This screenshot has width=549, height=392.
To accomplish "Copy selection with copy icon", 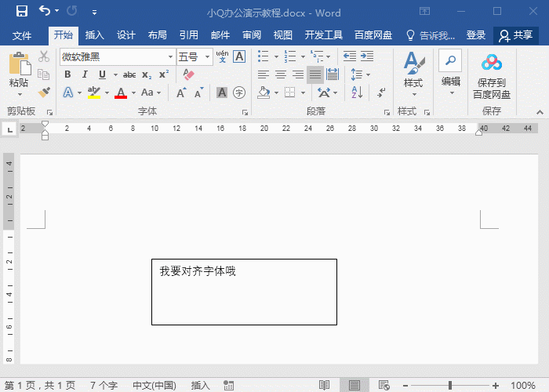I will click(44, 74).
